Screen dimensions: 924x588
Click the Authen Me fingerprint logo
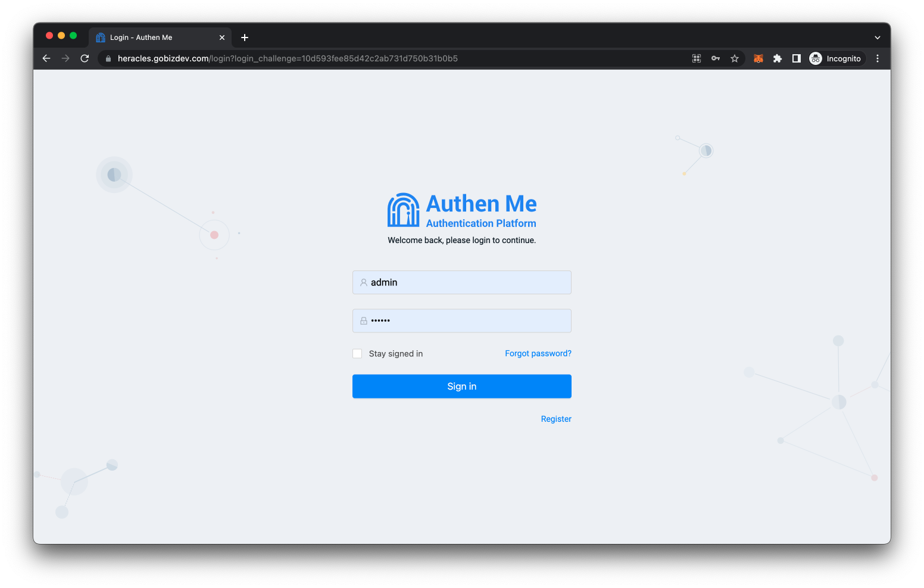point(403,210)
